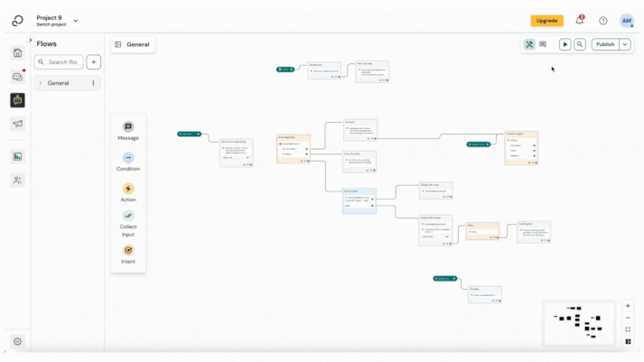The width and height of the screenshot is (644, 362).
Task: Open settings gear in the sidebar
Action: coord(17,342)
